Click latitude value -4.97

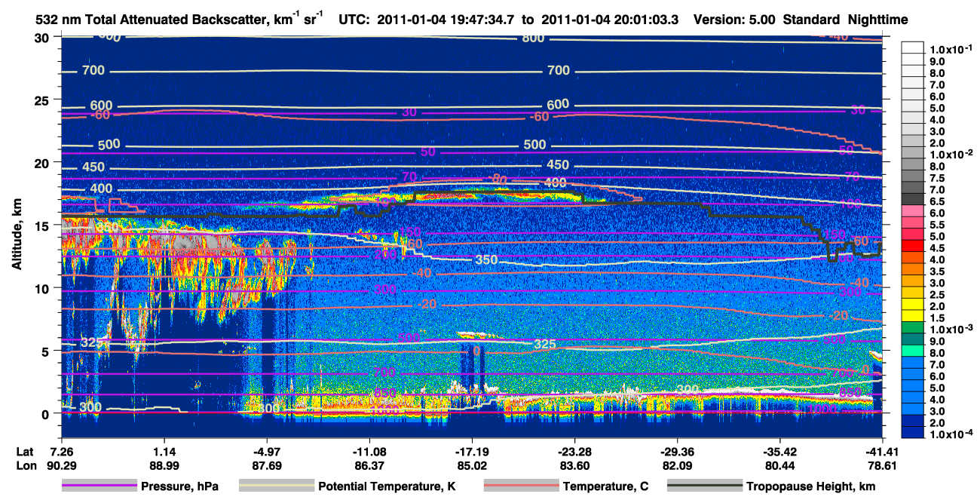[266, 452]
